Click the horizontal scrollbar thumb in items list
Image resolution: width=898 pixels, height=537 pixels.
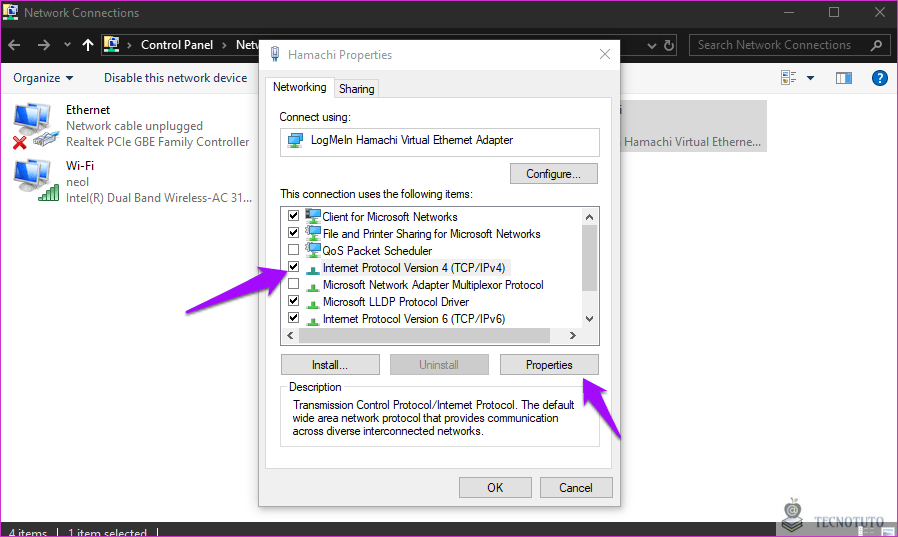pos(424,335)
